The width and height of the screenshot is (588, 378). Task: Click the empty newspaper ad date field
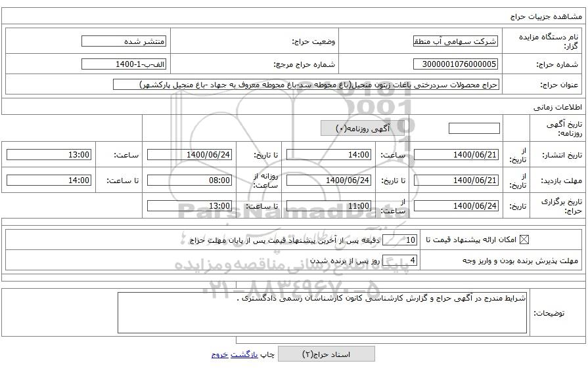point(474,129)
